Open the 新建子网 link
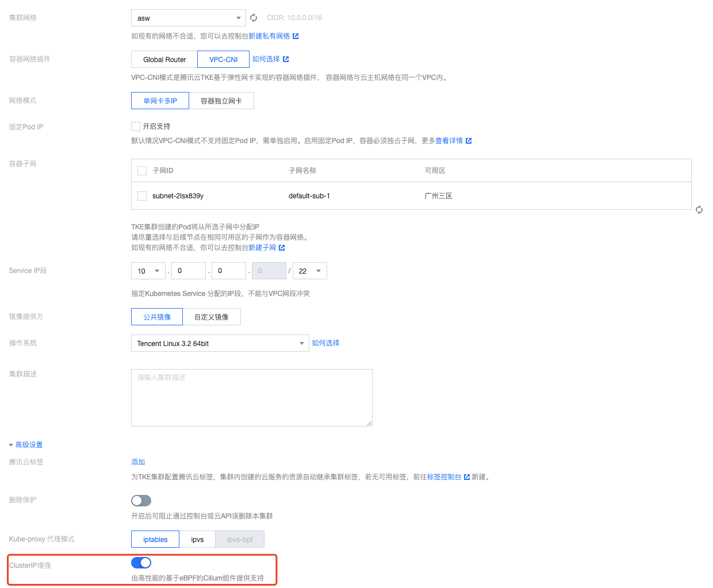Viewport: 713px width, 588px height. [x=262, y=248]
